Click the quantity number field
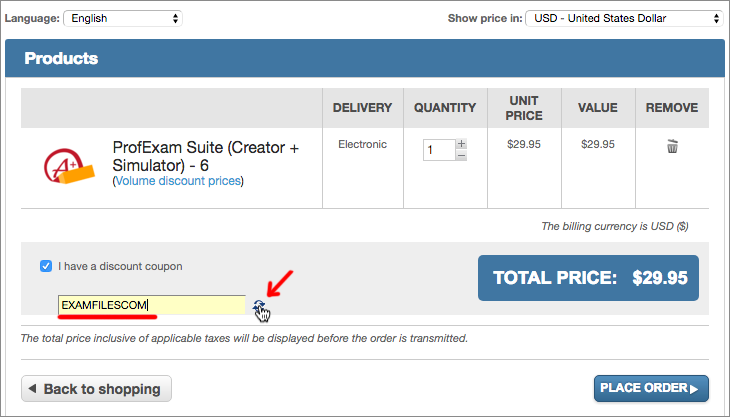 click(438, 150)
